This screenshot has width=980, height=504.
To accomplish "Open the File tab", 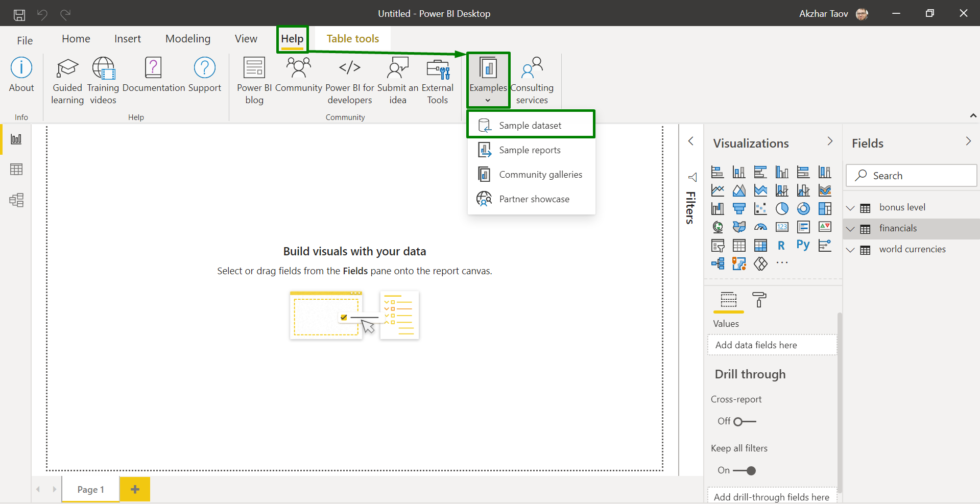I will (25, 40).
